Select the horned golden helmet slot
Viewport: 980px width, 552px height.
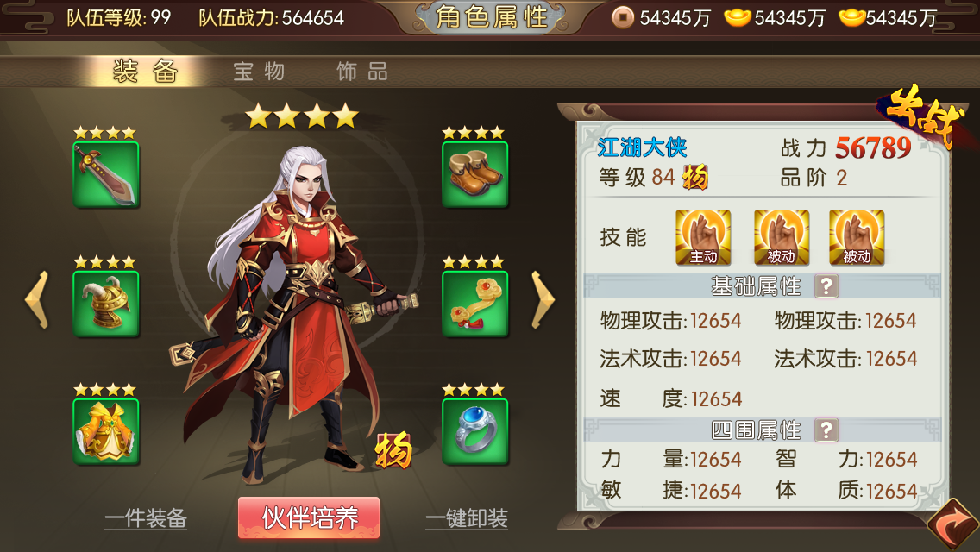(106, 304)
